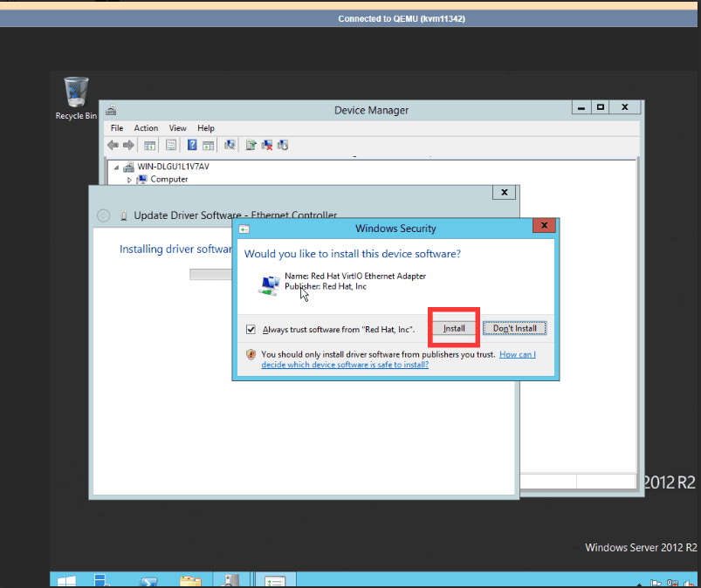The image size is (701, 588).
Task: Click the Windows Security title bar icon
Action: point(244,229)
